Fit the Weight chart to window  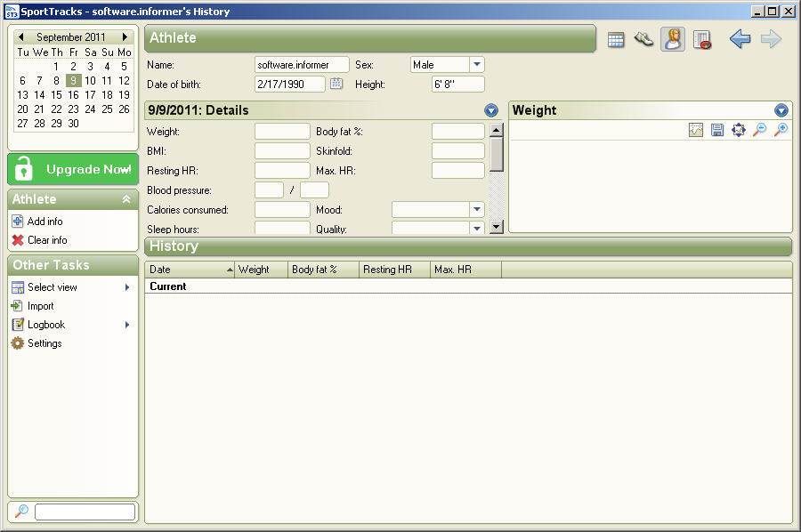pos(738,130)
